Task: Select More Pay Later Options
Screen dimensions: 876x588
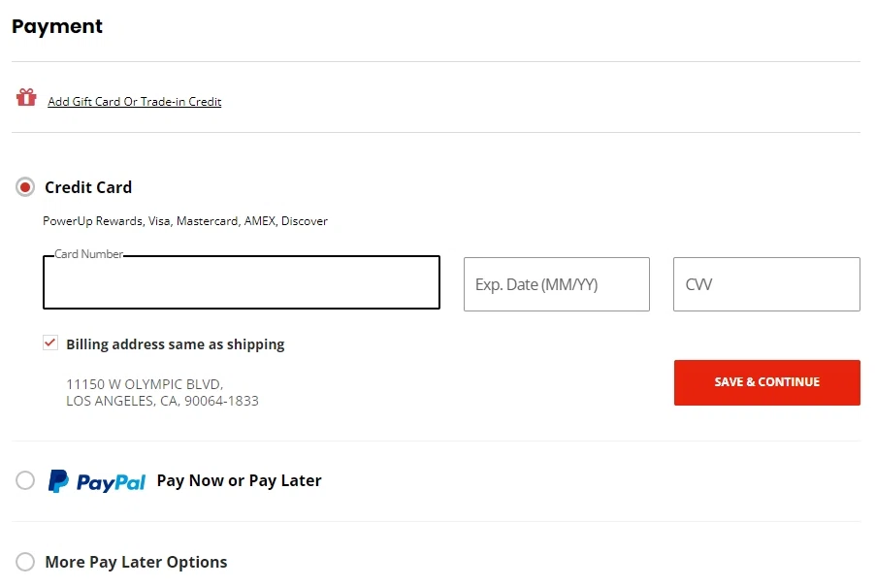Action: (25, 562)
